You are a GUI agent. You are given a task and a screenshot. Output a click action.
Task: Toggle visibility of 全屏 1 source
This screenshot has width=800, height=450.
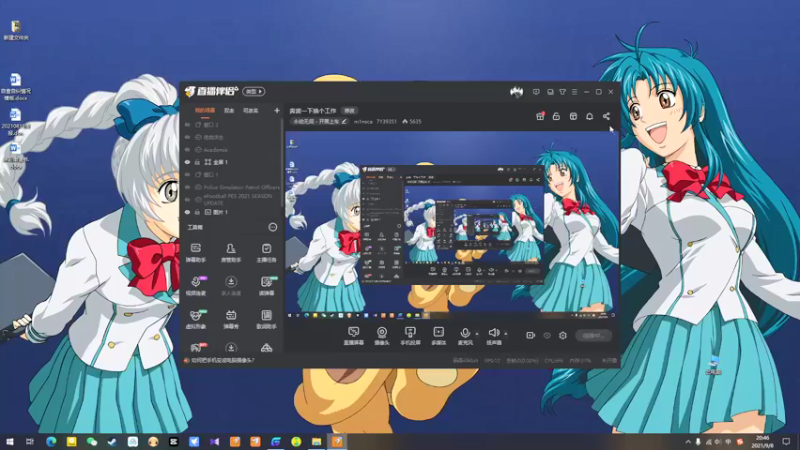pyautogui.click(x=187, y=162)
